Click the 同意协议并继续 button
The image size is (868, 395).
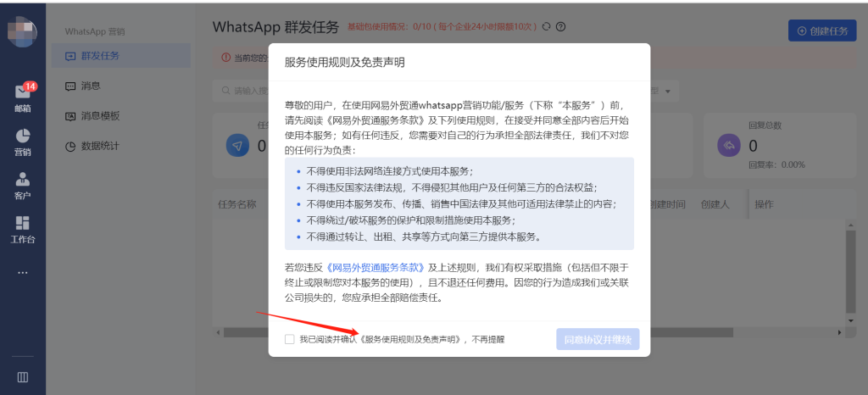click(598, 339)
